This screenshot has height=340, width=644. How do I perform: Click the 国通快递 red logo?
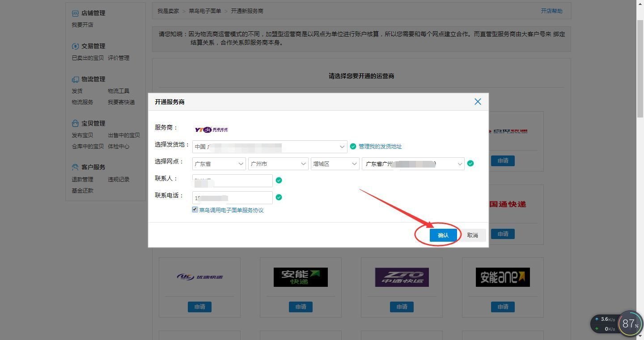508,204
